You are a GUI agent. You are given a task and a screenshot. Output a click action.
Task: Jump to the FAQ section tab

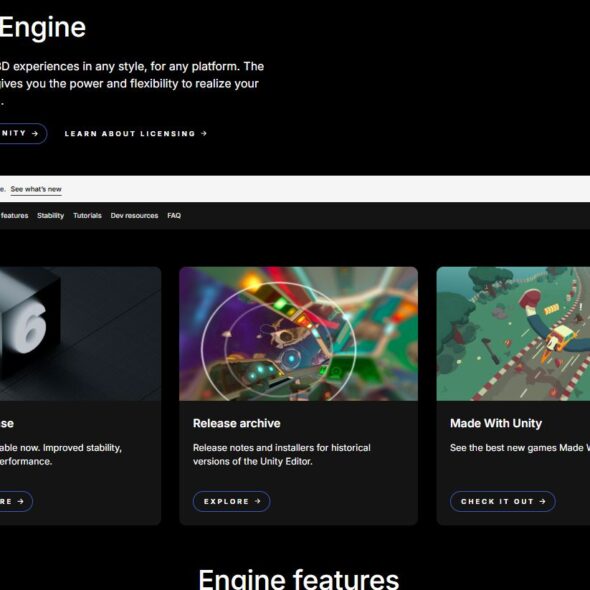click(x=174, y=216)
